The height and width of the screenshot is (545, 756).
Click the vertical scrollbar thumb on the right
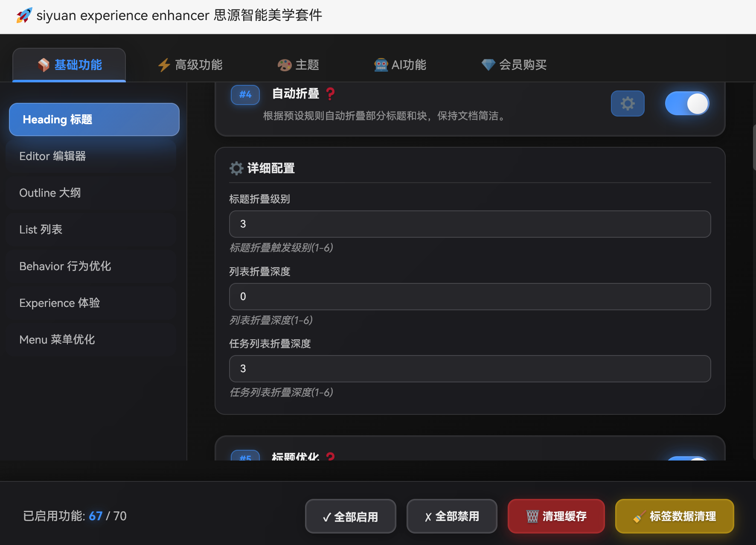click(754, 148)
